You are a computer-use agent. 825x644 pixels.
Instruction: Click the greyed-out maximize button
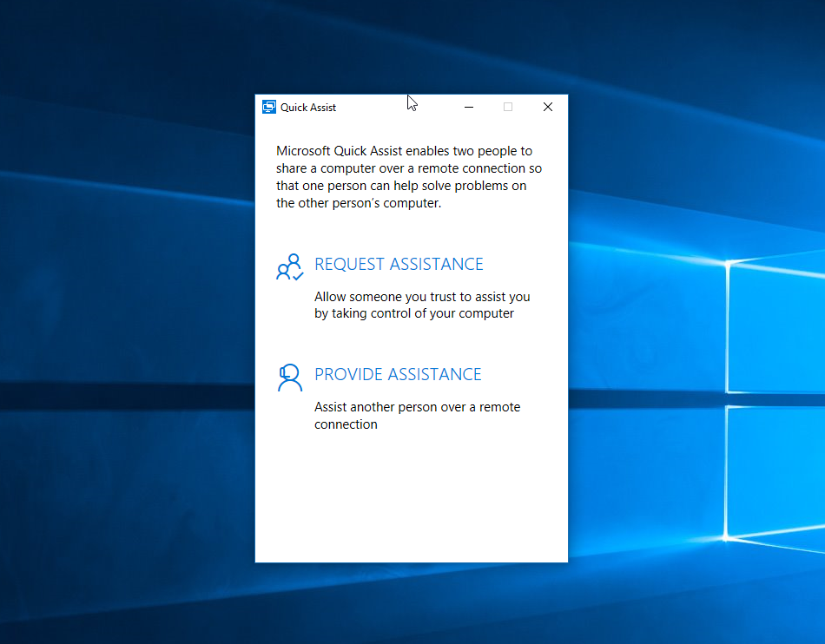(x=508, y=107)
